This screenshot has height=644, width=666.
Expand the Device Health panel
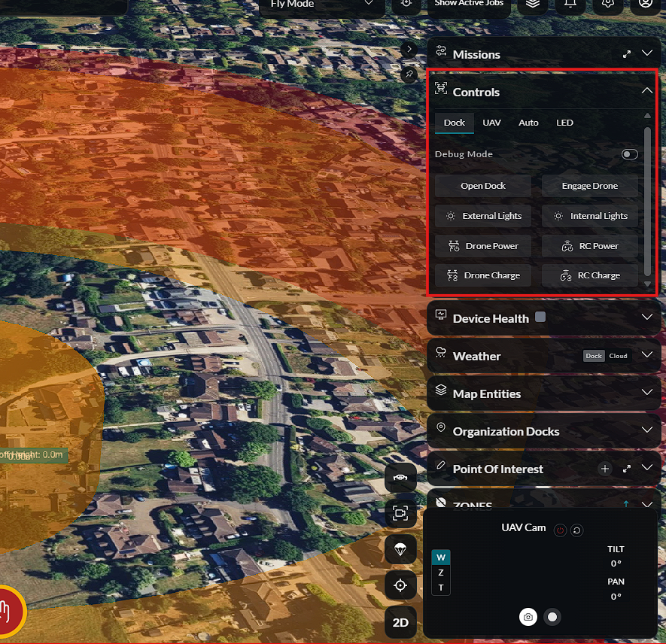click(647, 317)
